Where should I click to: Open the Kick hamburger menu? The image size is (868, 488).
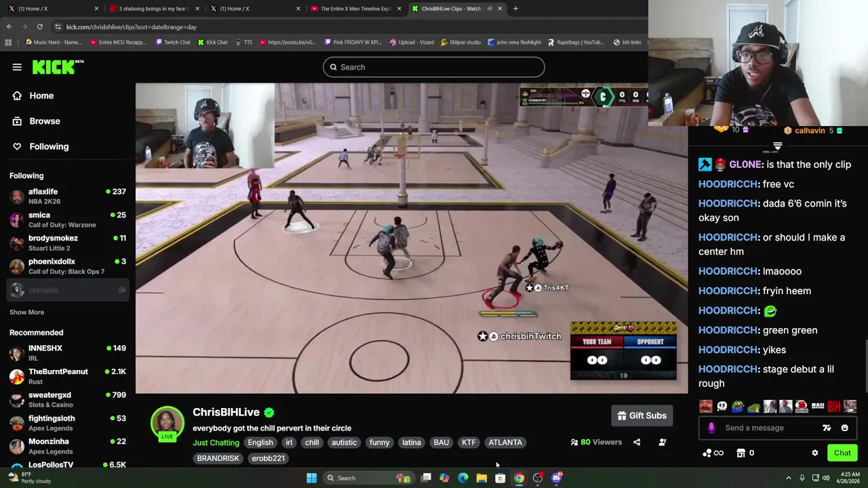tap(17, 67)
